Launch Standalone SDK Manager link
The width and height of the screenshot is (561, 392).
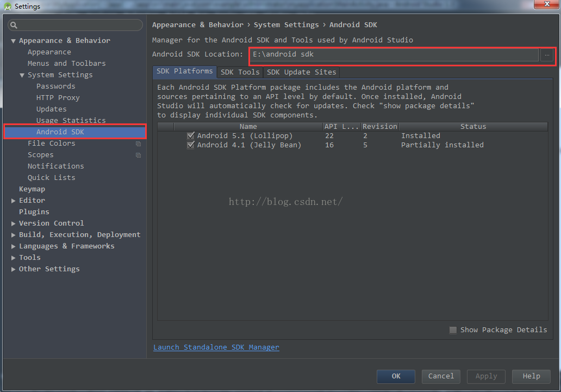coord(216,347)
